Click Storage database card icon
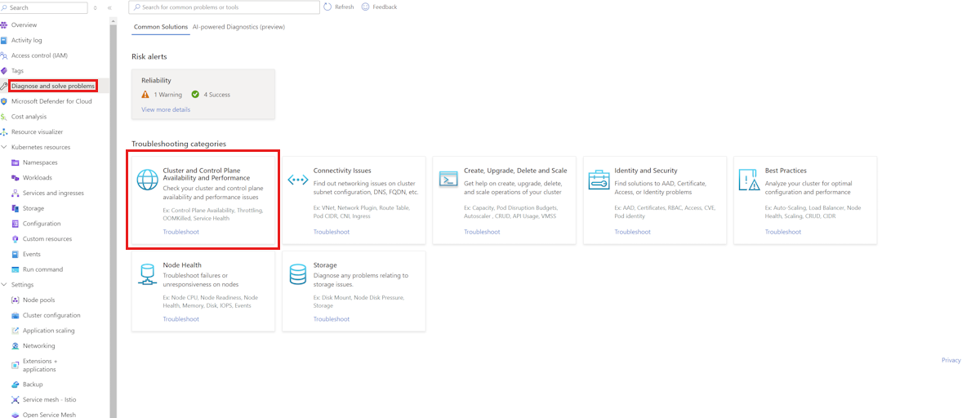Viewport: 980px width, 418px height. (x=297, y=274)
